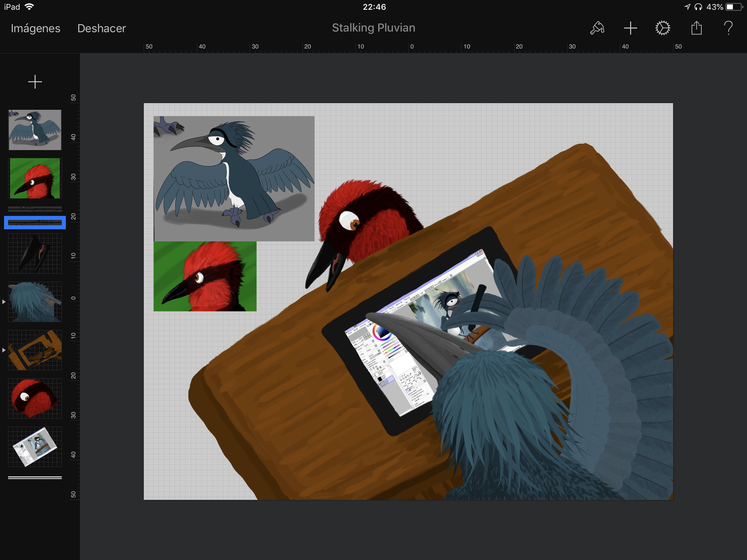
Task: Open help question mark icon
Action: pos(728,28)
